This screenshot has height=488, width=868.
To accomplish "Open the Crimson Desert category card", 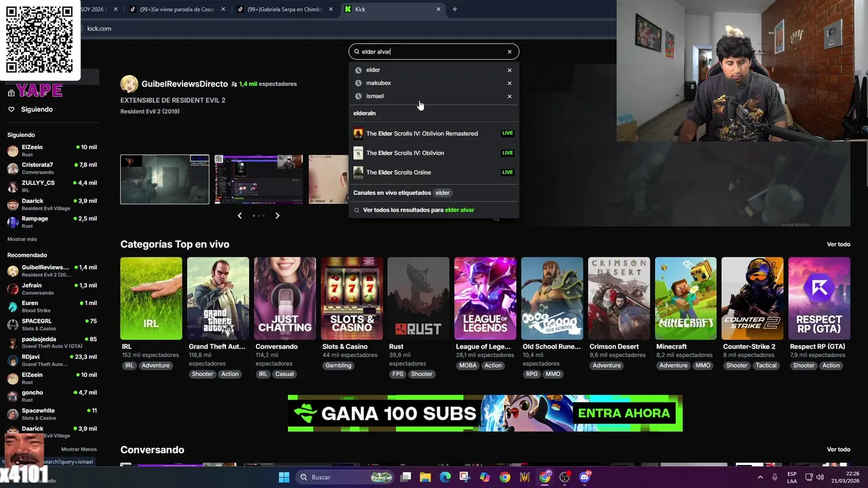I will [618, 298].
